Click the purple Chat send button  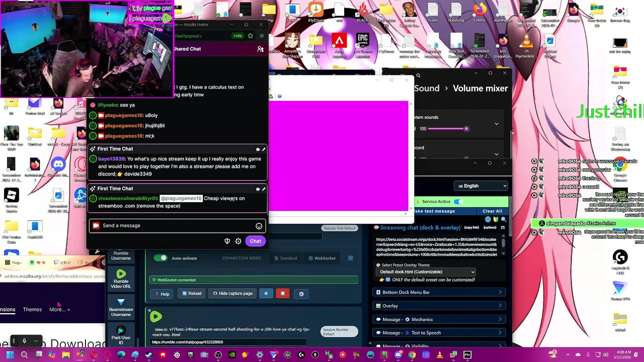click(x=255, y=241)
